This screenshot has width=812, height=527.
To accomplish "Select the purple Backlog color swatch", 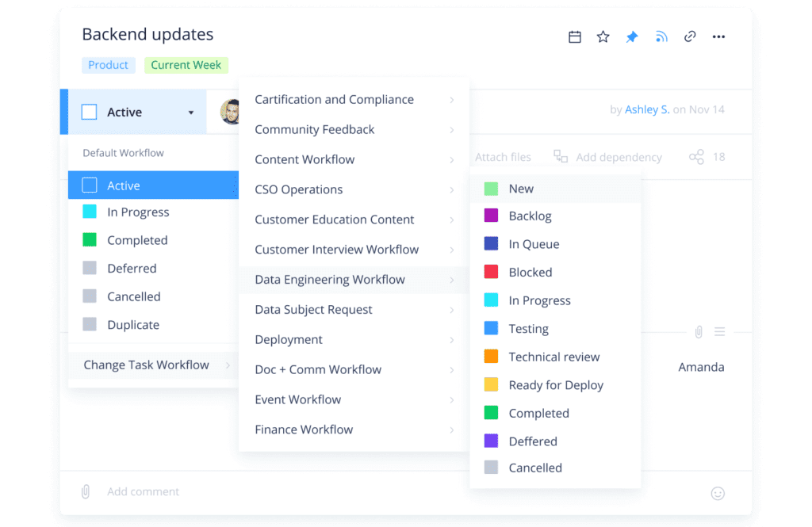I will 491,216.
